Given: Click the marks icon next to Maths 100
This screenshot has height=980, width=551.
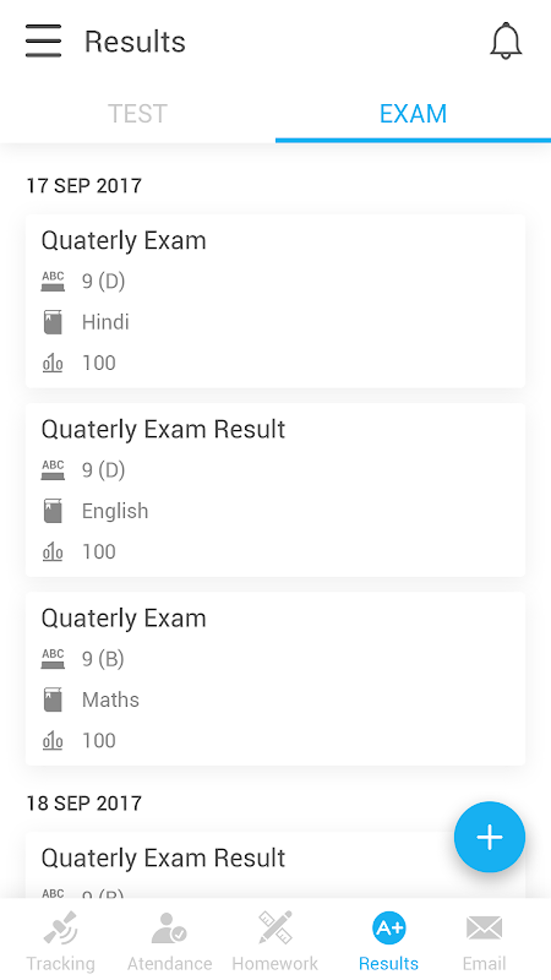Looking at the screenshot, I should (x=53, y=741).
